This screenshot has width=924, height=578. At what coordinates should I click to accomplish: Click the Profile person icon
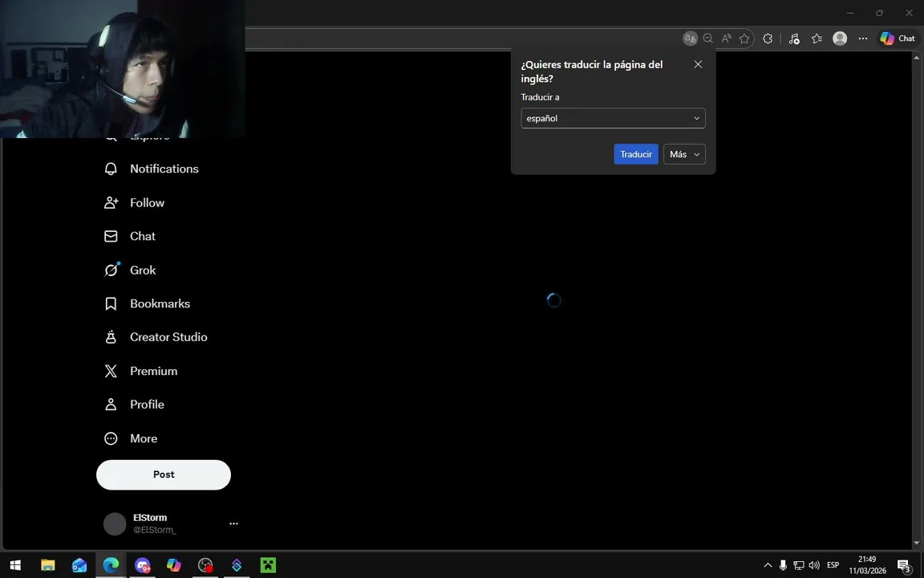pos(111,405)
